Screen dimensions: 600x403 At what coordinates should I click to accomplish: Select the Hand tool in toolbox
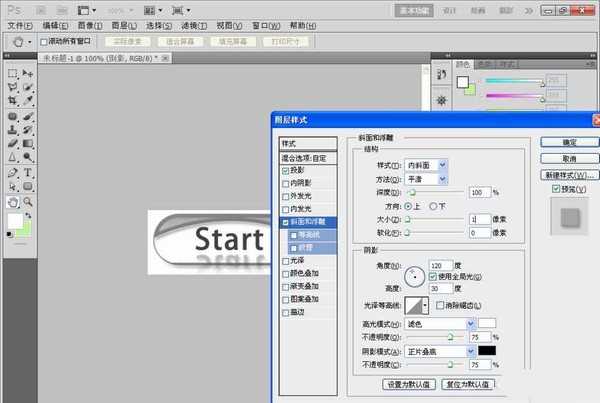[x=12, y=200]
